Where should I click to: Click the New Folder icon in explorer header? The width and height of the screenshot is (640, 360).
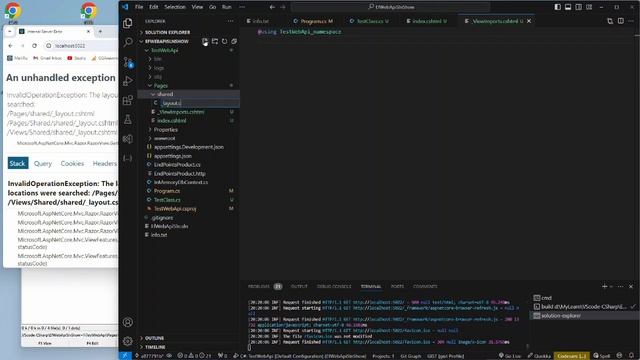pyautogui.click(x=215, y=41)
